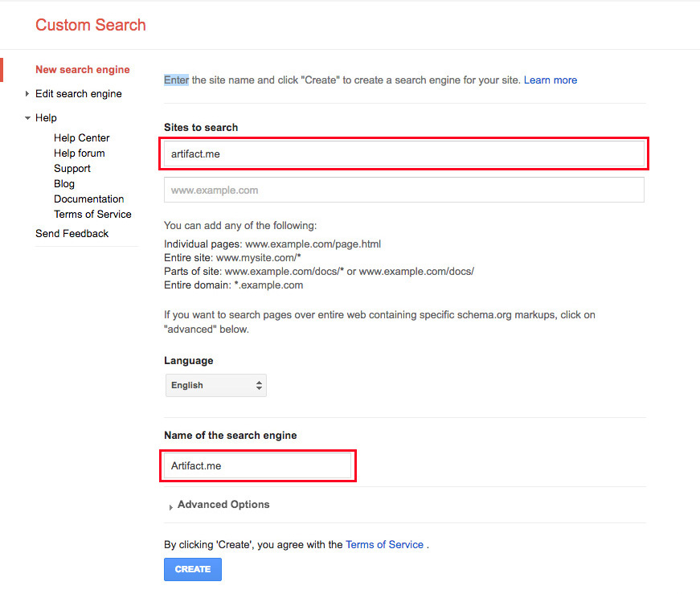Visit the Blog sidebar link
This screenshot has height=594, width=700.
[64, 183]
